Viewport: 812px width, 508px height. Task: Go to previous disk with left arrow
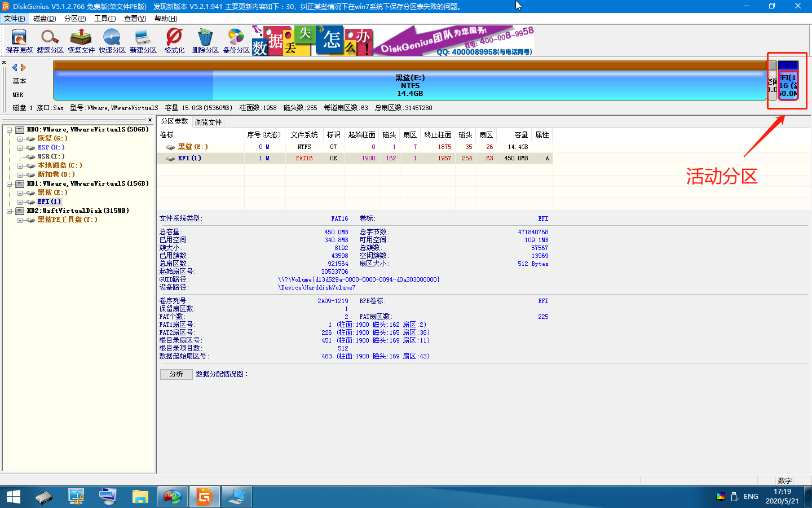pyautogui.click(x=15, y=67)
